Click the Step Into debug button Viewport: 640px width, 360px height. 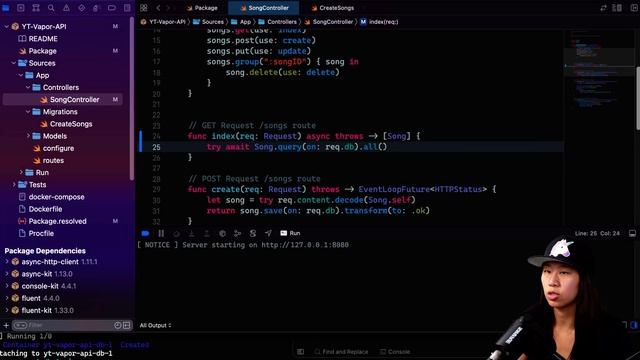pyautogui.click(x=191, y=233)
